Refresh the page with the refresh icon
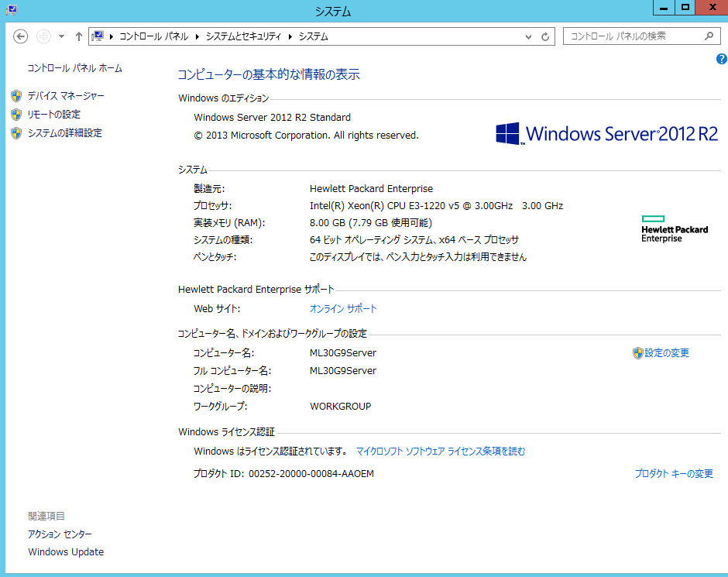728x577 pixels. (545, 36)
